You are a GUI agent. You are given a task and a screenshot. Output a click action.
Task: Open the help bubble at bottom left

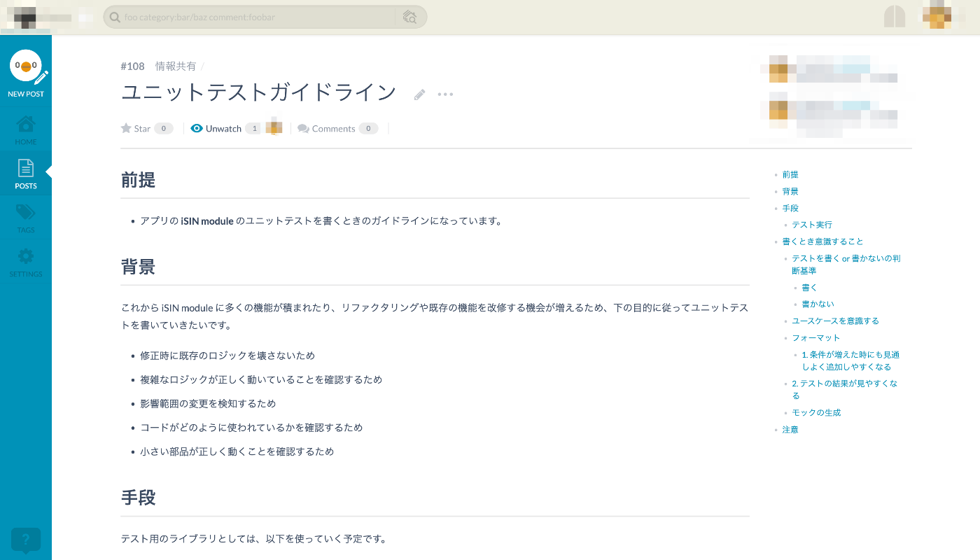coord(26,540)
